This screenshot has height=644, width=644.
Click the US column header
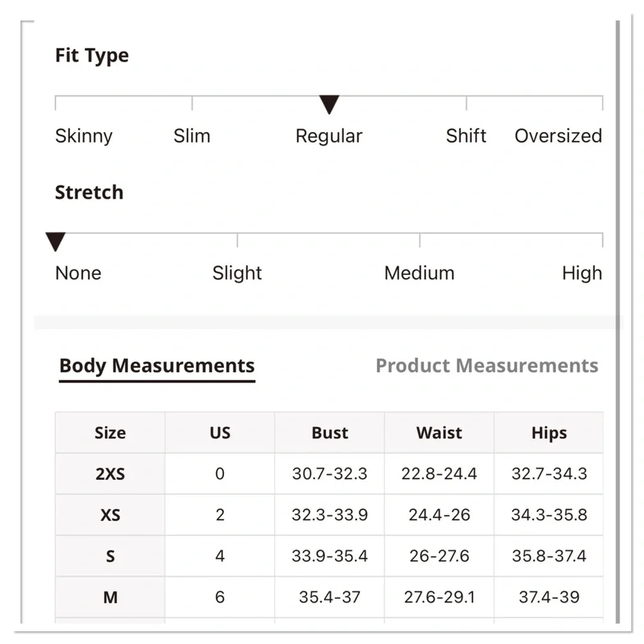pyautogui.click(x=220, y=433)
